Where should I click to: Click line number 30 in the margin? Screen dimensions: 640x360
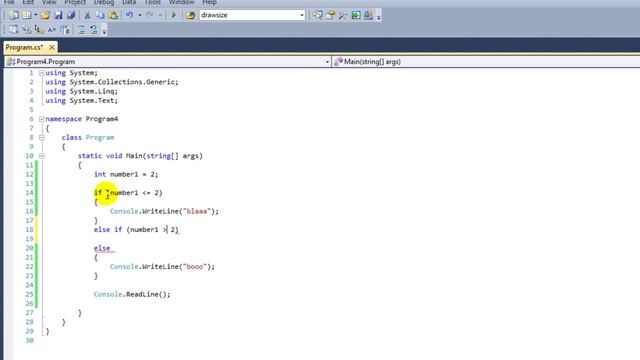(x=29, y=340)
